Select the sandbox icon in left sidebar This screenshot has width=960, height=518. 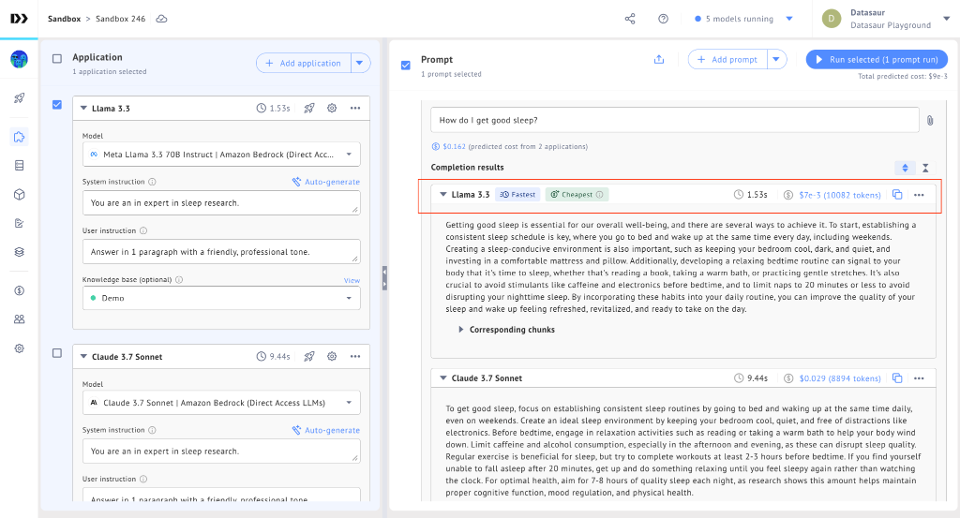tap(19, 137)
